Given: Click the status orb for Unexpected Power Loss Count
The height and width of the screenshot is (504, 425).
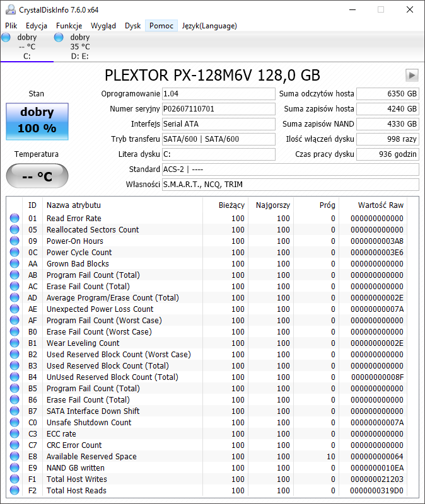Looking at the screenshot, I should point(15,309).
